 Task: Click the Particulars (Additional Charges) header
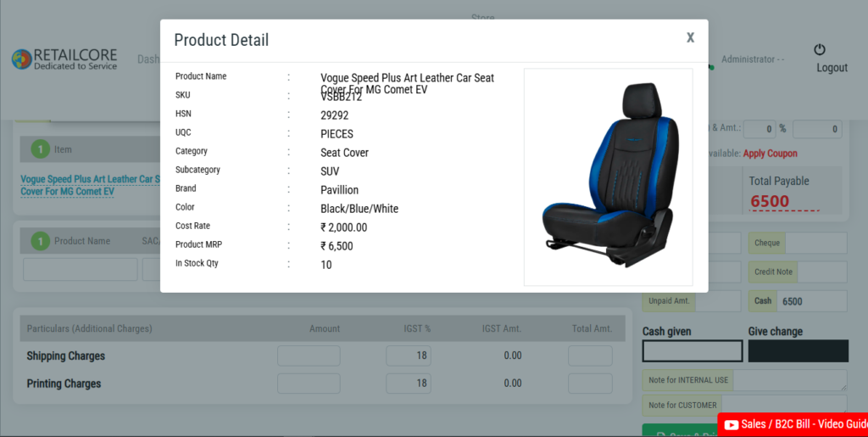click(89, 328)
